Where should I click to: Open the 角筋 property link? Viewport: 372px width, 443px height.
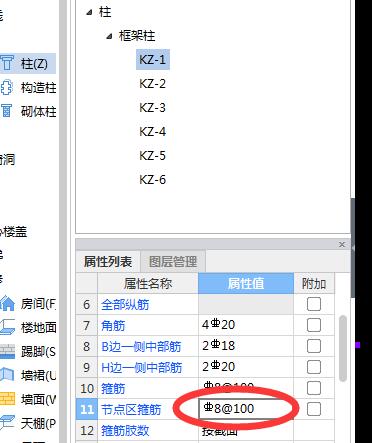click(x=113, y=326)
